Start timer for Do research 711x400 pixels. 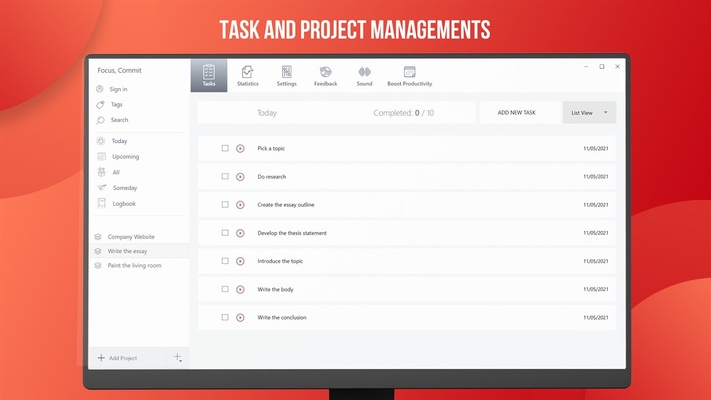[240, 177]
